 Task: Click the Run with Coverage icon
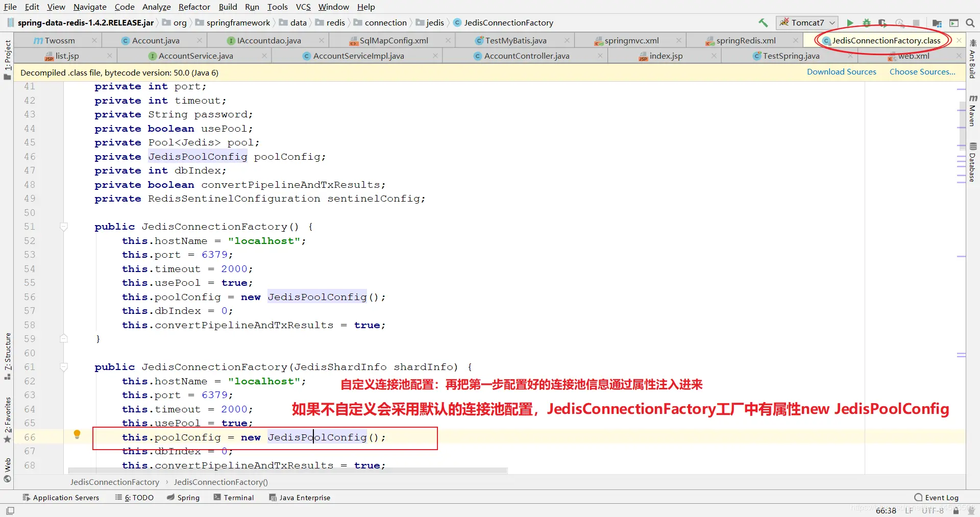(x=883, y=23)
